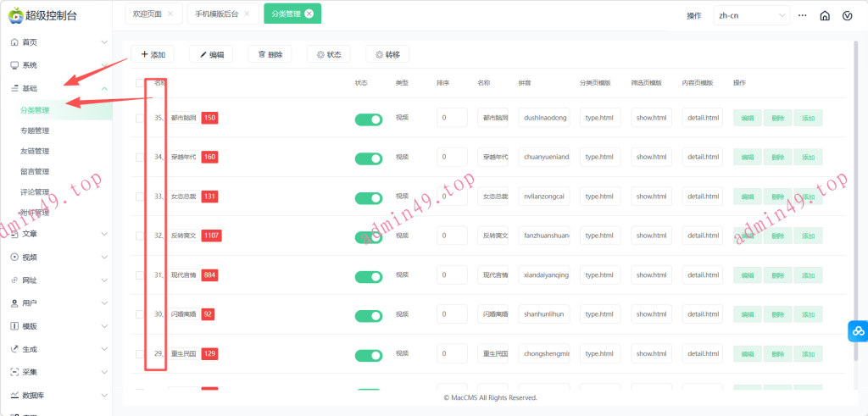Open 专题管理 in the sidebar submenu
The height and width of the screenshot is (416, 868).
[35, 130]
